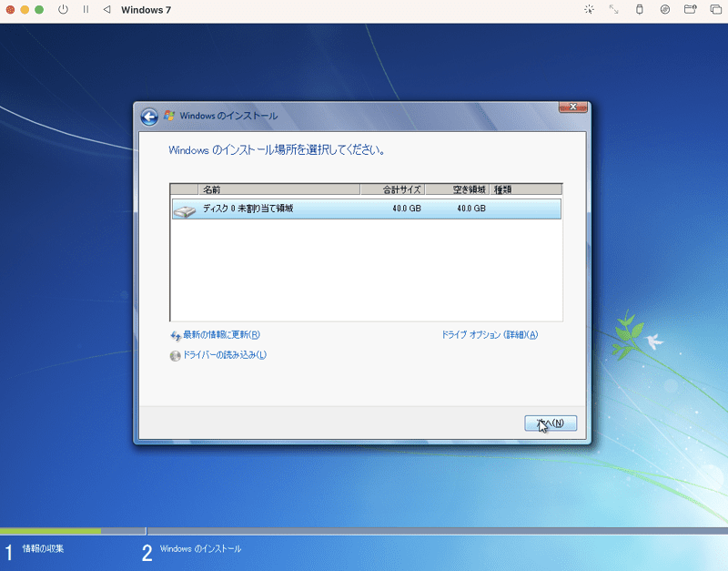Click the spinning activity indicator icon
This screenshot has height=571, width=728.
point(589,10)
